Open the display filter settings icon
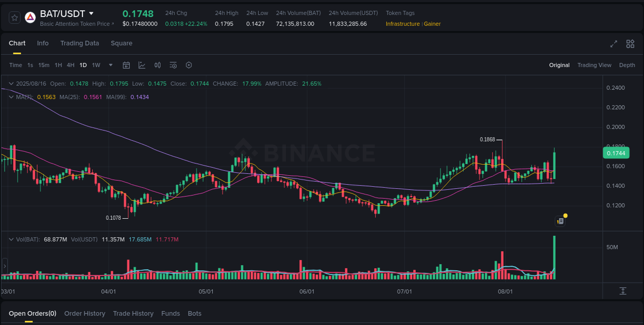This screenshot has height=325, width=644. [173, 65]
